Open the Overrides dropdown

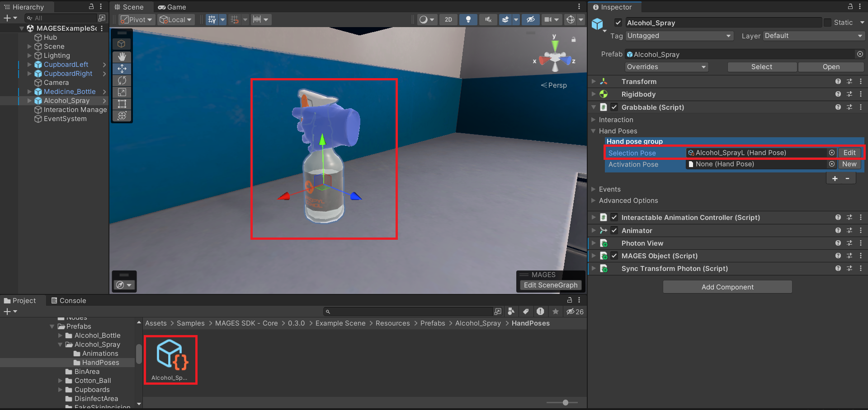click(666, 67)
